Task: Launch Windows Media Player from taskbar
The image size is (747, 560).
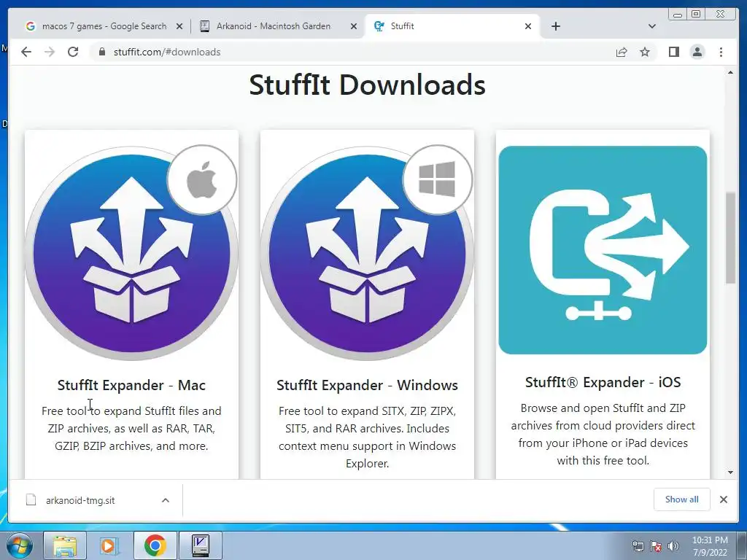Action: pos(109,545)
